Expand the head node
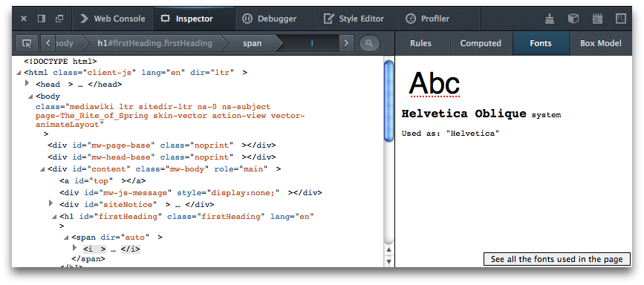Screen dimensions: 644x285 (x=27, y=83)
